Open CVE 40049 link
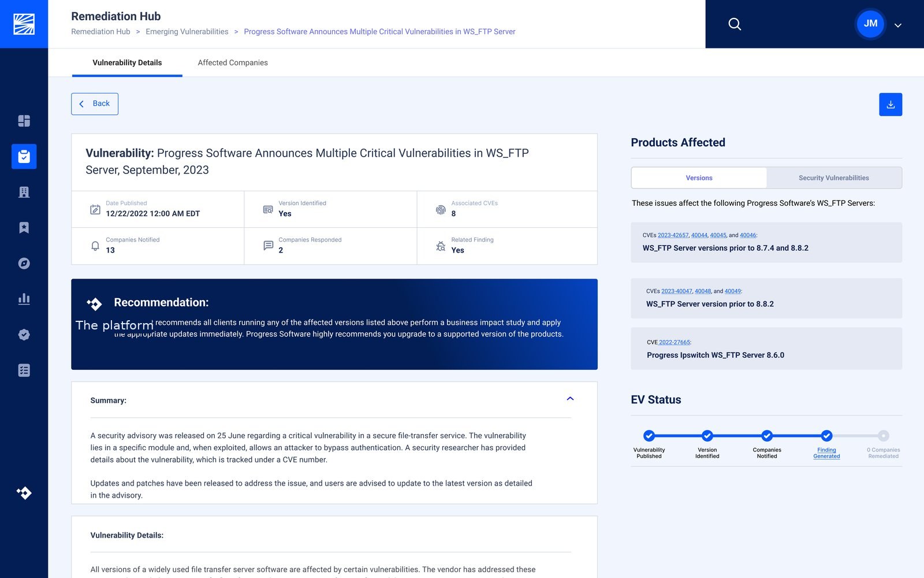 (733, 291)
